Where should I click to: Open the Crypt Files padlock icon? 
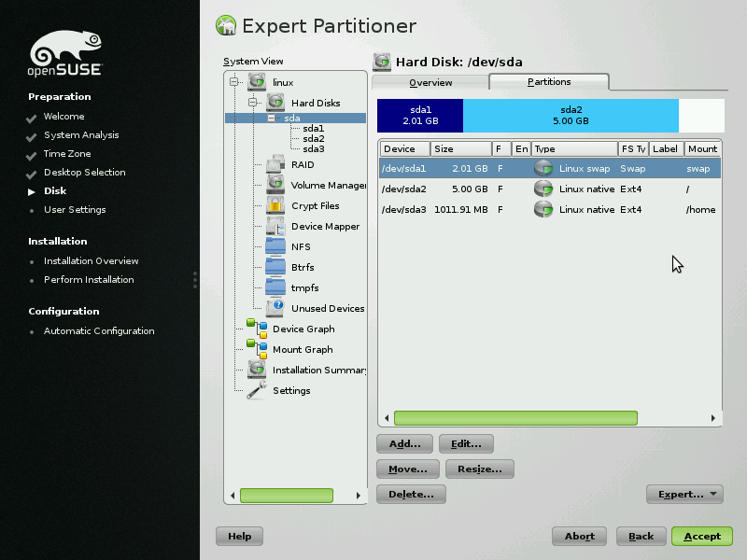(275, 206)
